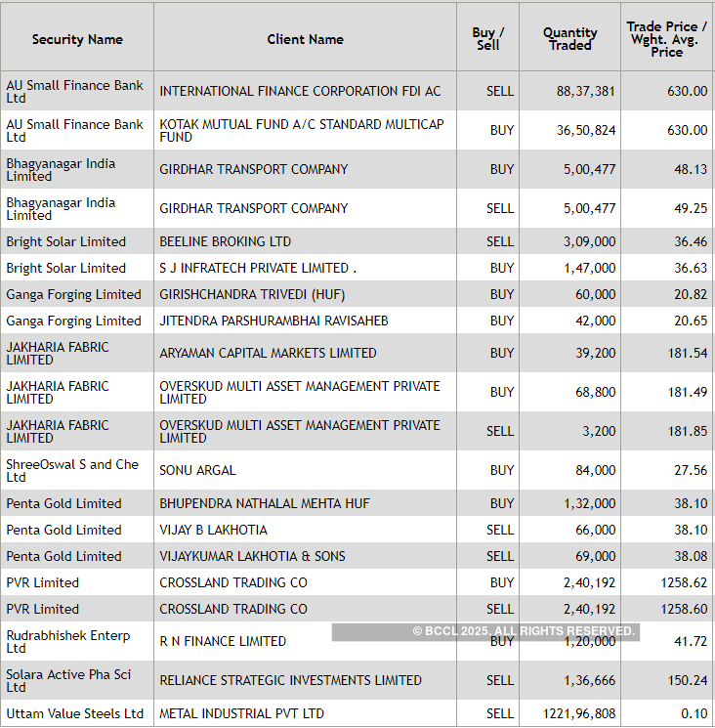The width and height of the screenshot is (715, 728).
Task: Select Kotak Mutual Fund A/C Standard Multicap cell
Action: click(x=302, y=131)
